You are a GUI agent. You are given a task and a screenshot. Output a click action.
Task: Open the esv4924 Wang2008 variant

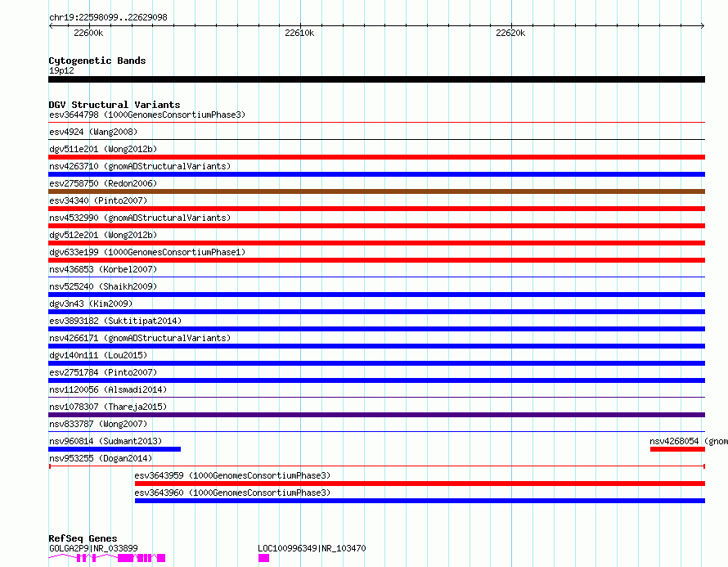click(93, 132)
